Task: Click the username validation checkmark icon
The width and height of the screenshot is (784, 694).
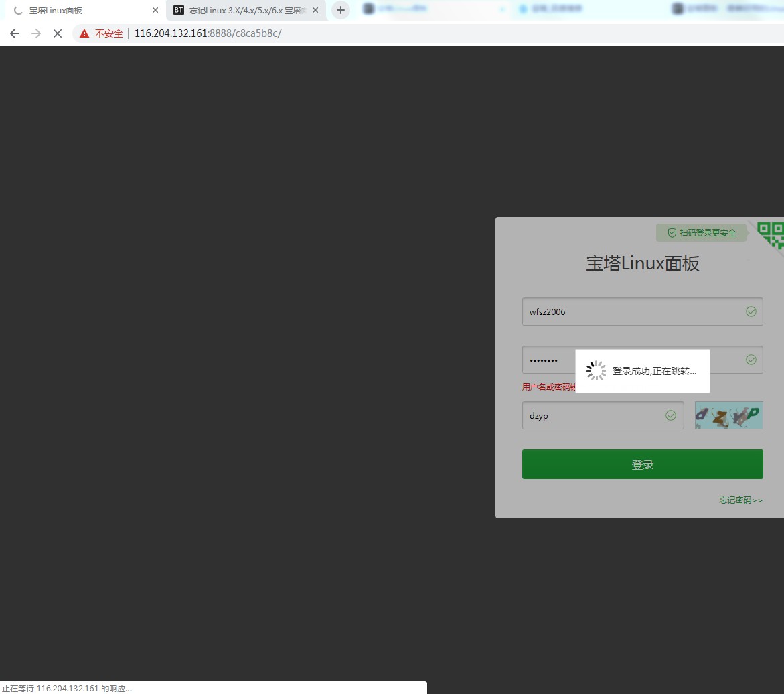Action: [751, 311]
